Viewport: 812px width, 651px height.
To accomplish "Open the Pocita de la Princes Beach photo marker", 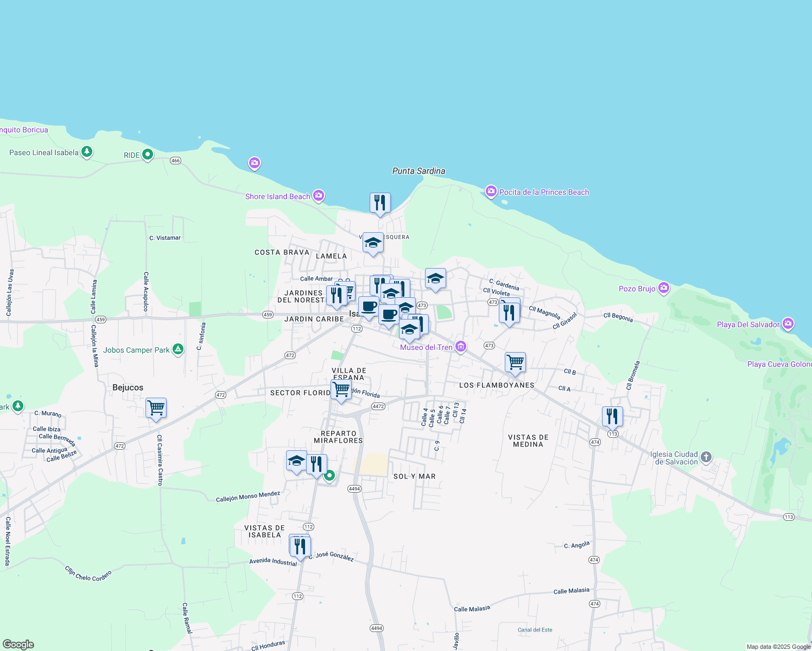I will tap(491, 192).
